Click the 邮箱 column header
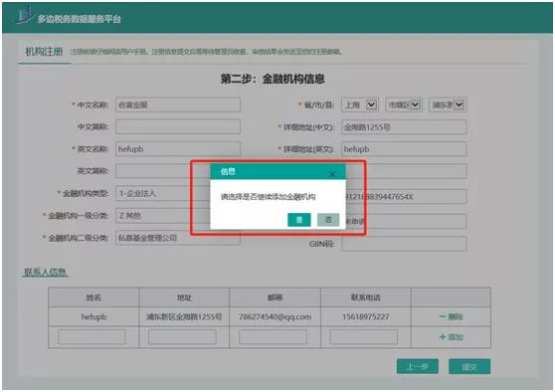Image resolution: width=555 pixels, height=392 pixels. pyautogui.click(x=276, y=297)
